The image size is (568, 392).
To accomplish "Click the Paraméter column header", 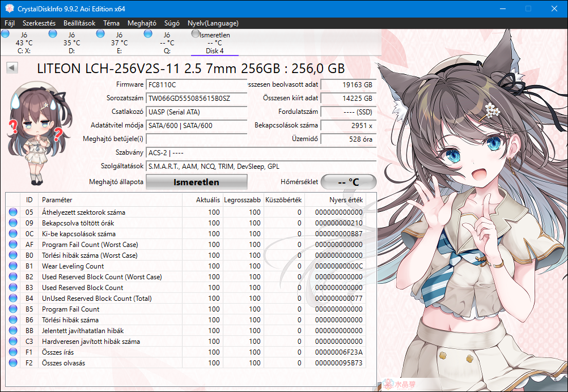I will click(x=110, y=200).
